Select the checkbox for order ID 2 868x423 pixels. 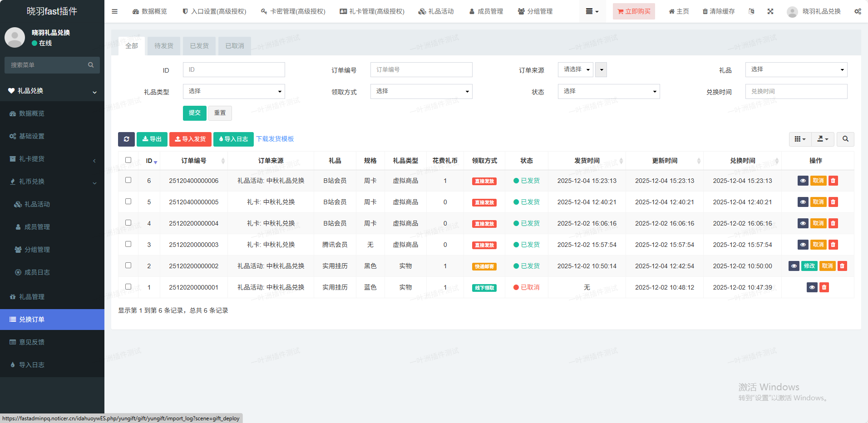click(128, 266)
